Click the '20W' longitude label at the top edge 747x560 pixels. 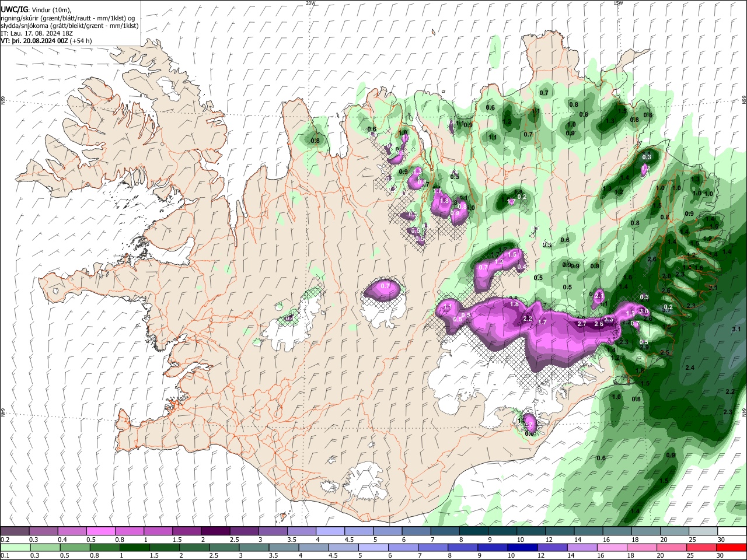[x=310, y=3]
